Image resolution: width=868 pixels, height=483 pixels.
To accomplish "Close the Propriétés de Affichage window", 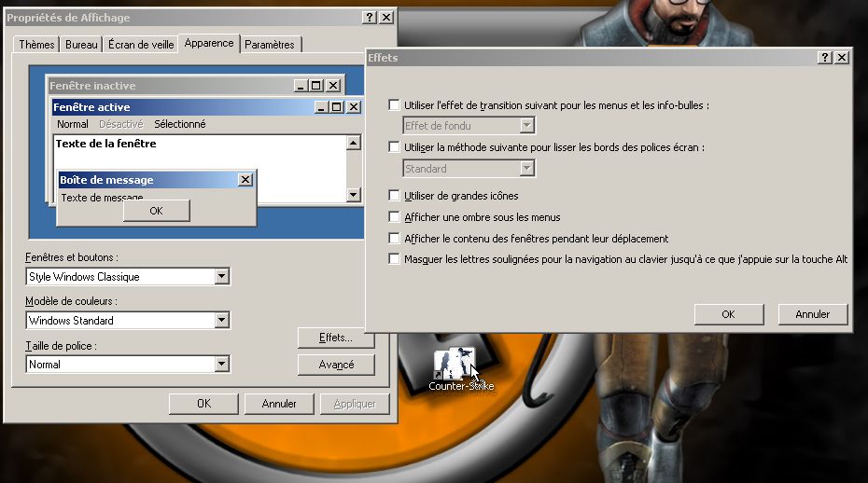I will [386, 18].
